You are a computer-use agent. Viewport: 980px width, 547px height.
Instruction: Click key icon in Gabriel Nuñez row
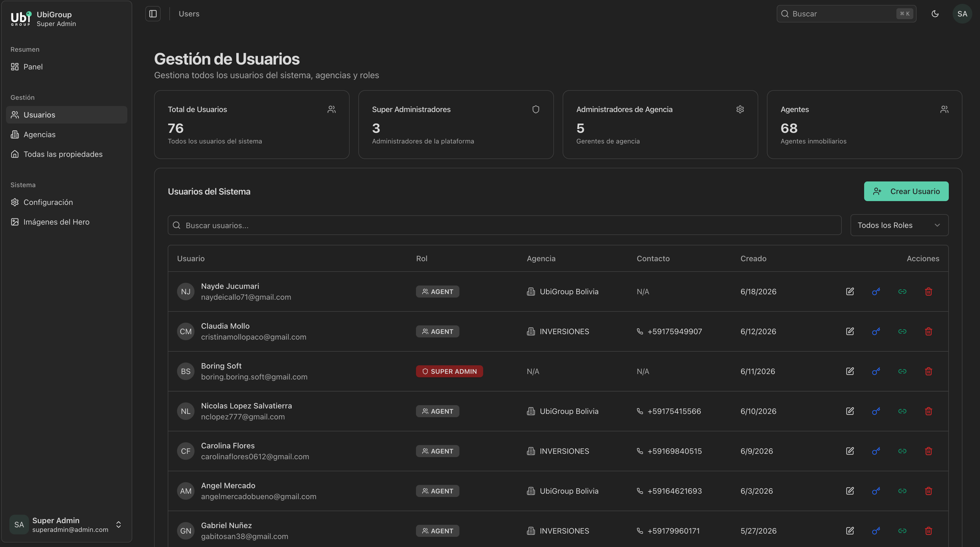pyautogui.click(x=876, y=531)
